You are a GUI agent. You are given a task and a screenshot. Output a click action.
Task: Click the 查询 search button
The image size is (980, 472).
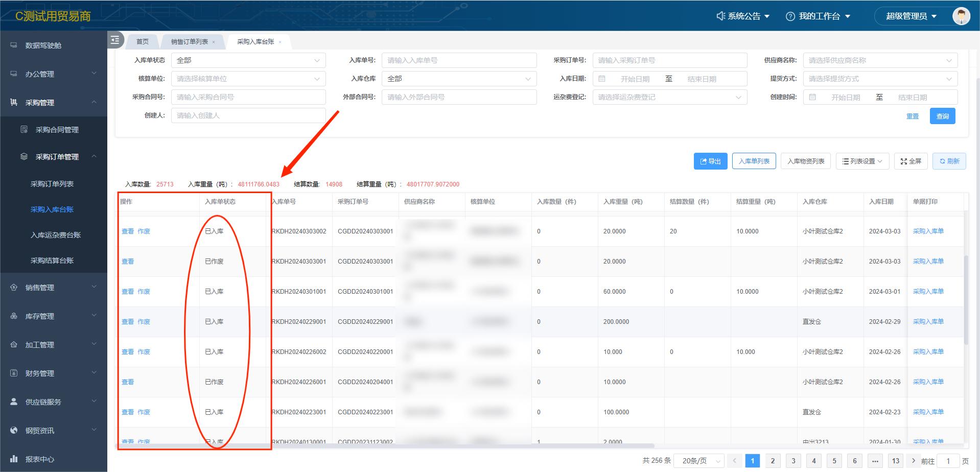coord(942,116)
